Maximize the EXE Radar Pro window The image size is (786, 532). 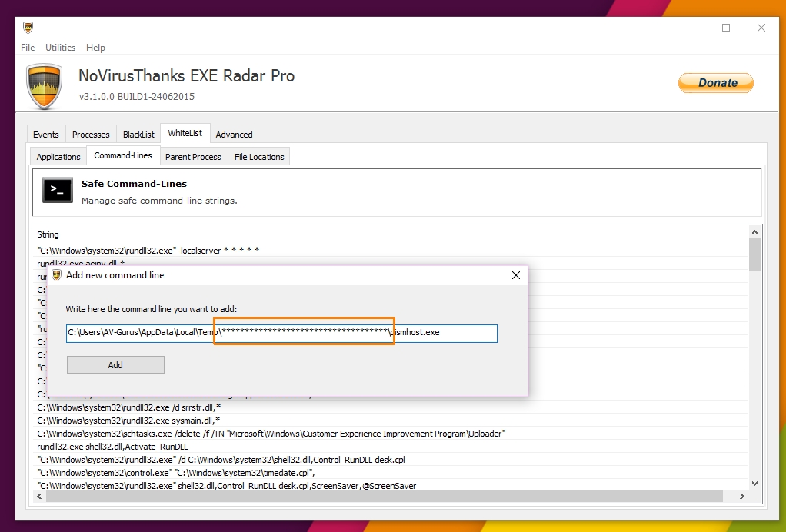(x=726, y=28)
